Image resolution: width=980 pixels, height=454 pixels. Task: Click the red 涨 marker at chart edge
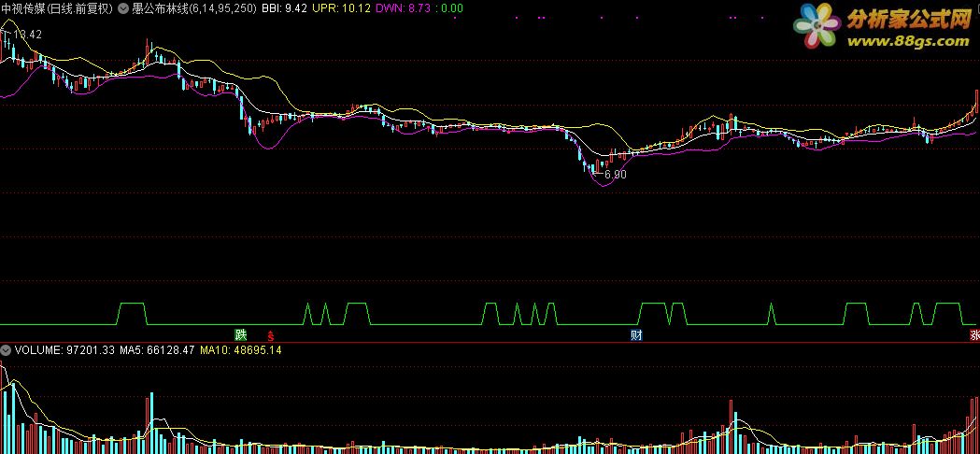click(974, 334)
